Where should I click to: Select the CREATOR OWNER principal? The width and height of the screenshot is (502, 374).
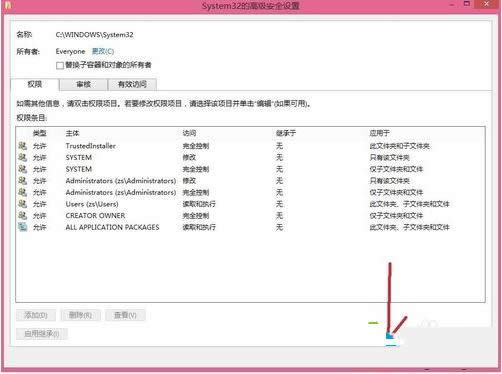pyautogui.click(x=95, y=216)
